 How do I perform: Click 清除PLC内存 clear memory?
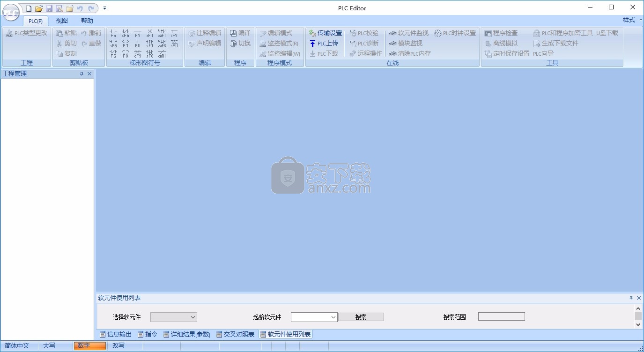tap(410, 53)
